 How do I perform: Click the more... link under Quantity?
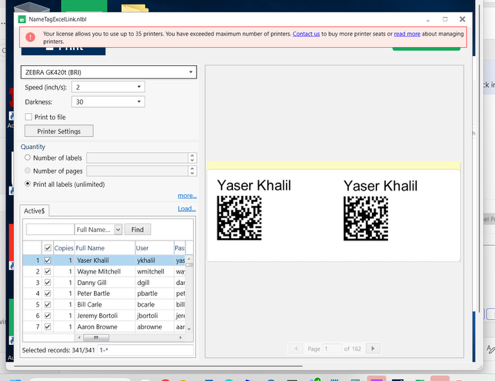pyautogui.click(x=187, y=196)
